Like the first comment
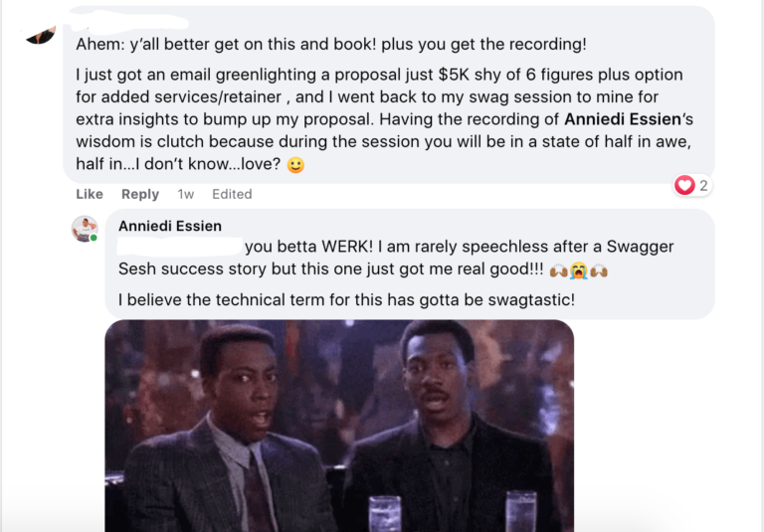The height and width of the screenshot is (532, 764). (90, 194)
